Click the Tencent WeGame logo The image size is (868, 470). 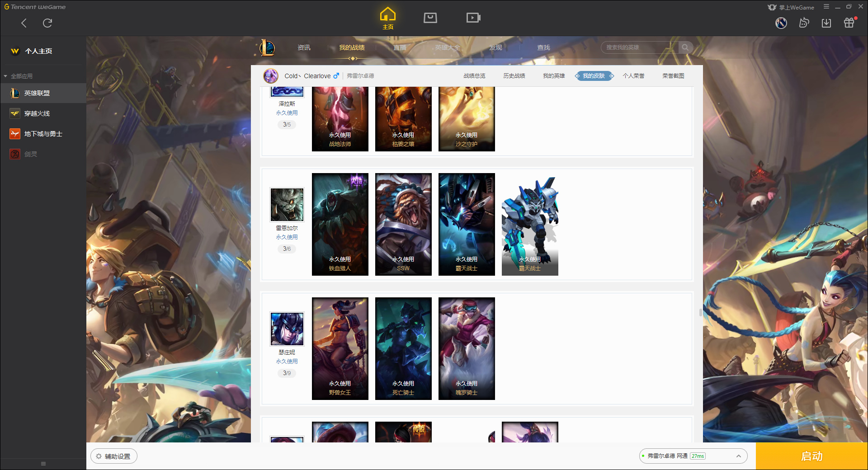[35, 7]
